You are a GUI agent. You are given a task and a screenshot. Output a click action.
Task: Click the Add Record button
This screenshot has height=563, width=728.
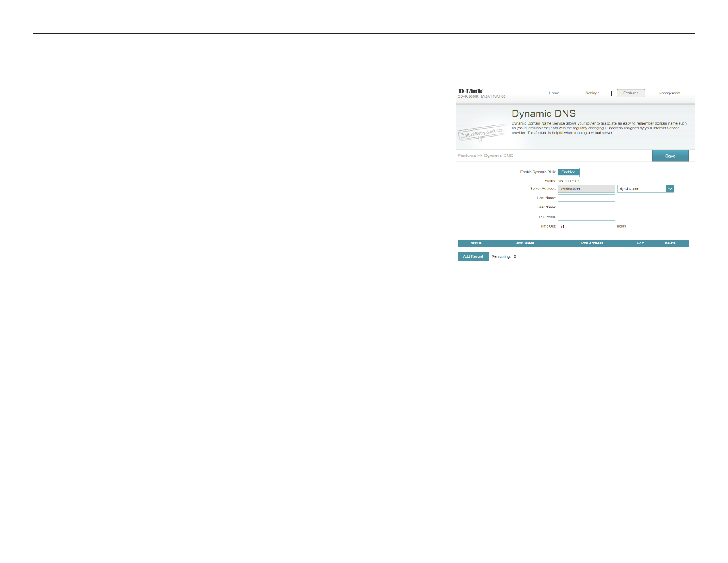(x=473, y=256)
